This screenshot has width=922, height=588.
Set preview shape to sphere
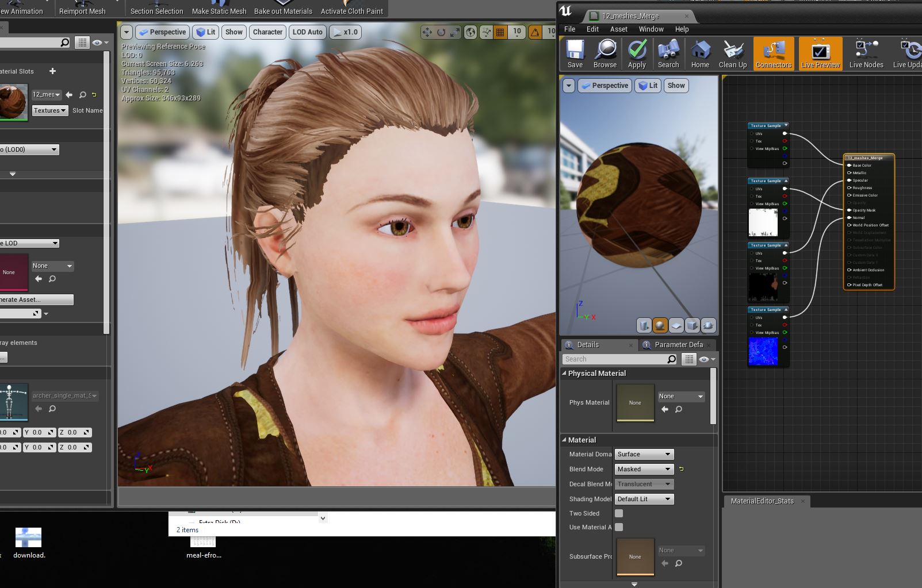(660, 325)
